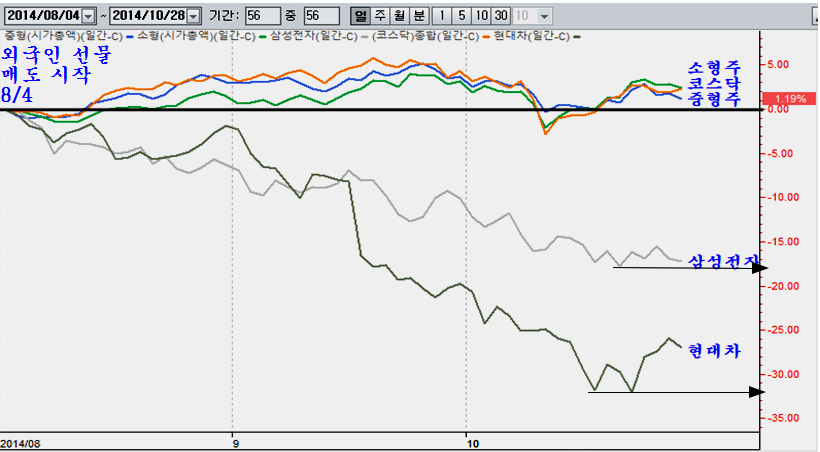This screenshot has width=820, height=452.
Task: Open the end date 2014/10/28 dropdown
Action: [193, 16]
